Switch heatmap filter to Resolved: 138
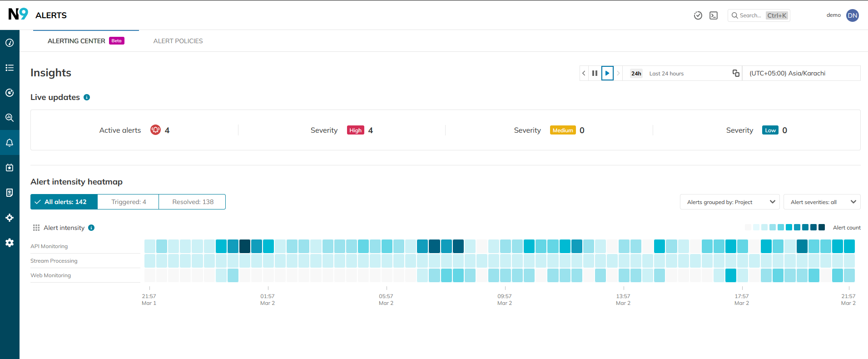868x359 pixels. [x=193, y=202]
